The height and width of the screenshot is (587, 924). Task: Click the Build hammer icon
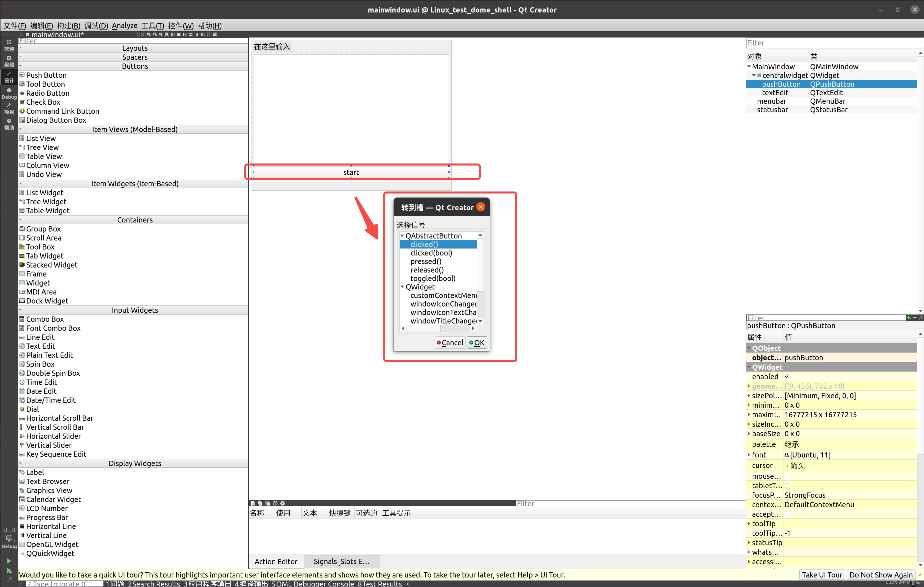(x=9, y=580)
